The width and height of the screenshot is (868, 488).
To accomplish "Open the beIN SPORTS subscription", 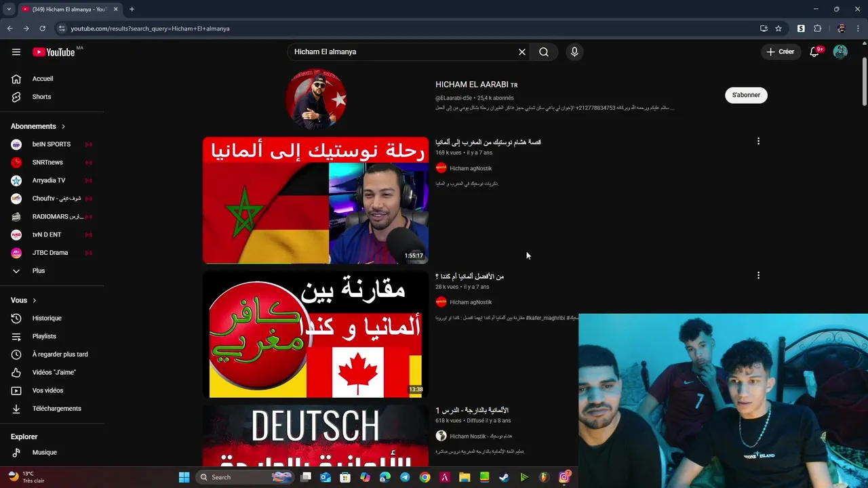I will pos(52,144).
